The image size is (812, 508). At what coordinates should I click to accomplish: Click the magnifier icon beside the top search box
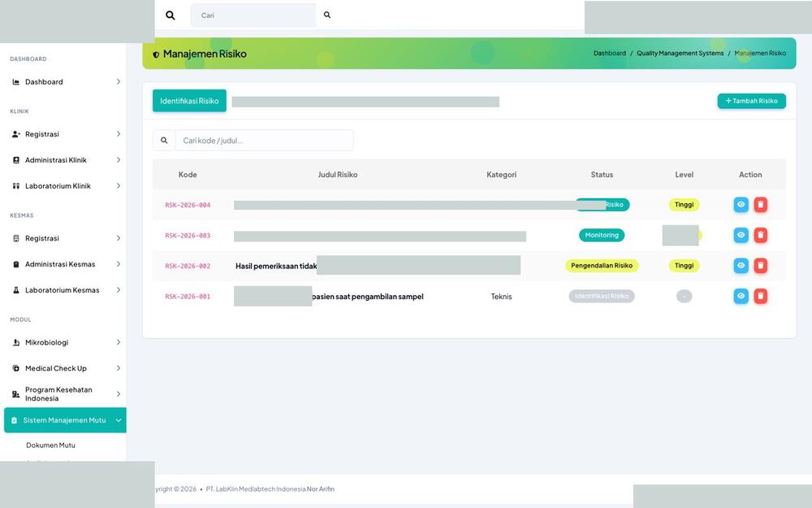[327, 15]
